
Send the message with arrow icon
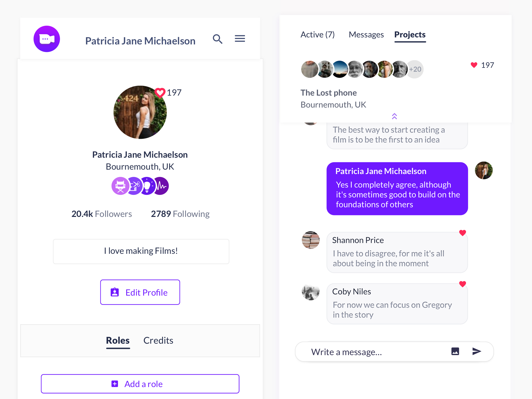point(477,351)
